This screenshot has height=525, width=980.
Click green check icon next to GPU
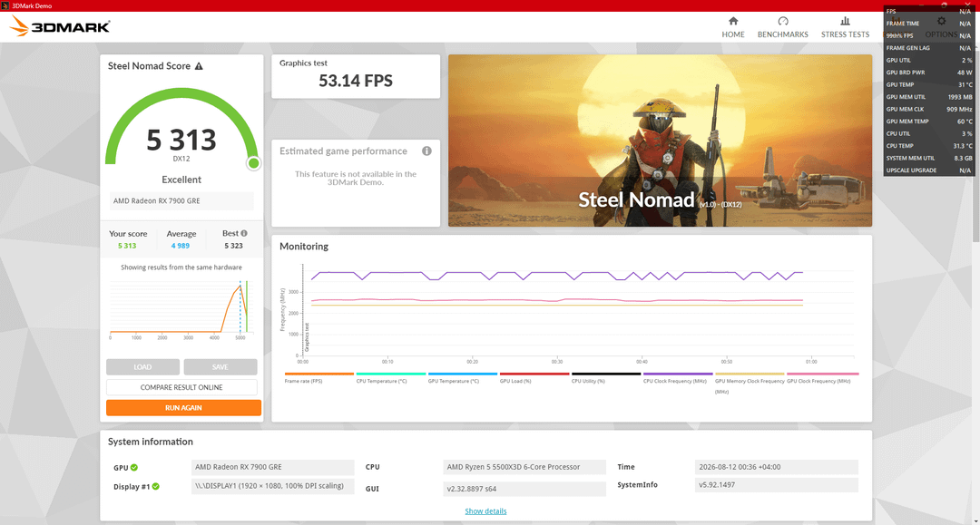[x=134, y=467]
